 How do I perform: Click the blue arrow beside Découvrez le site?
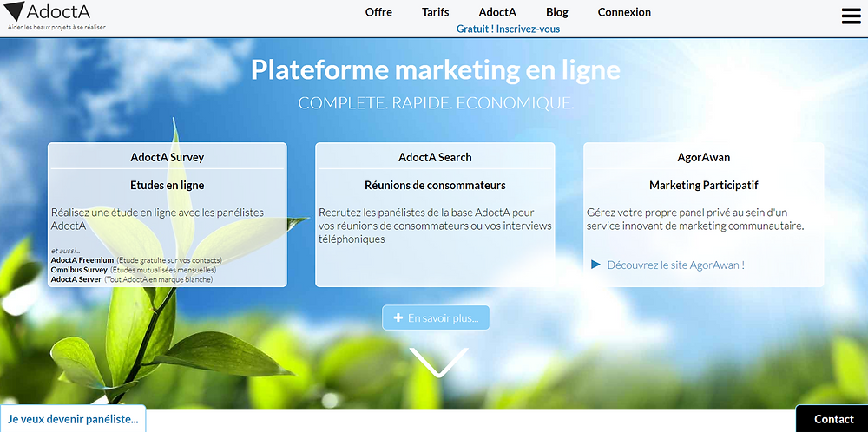(595, 265)
